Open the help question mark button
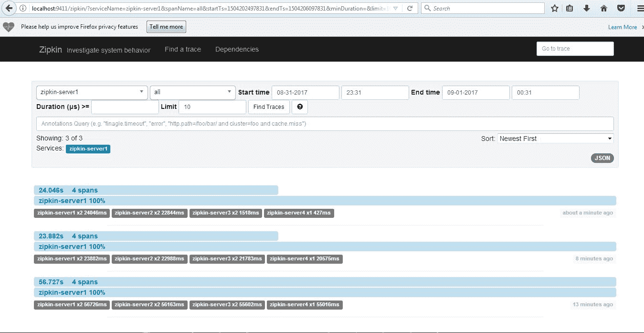The width and height of the screenshot is (644, 333). click(x=300, y=107)
